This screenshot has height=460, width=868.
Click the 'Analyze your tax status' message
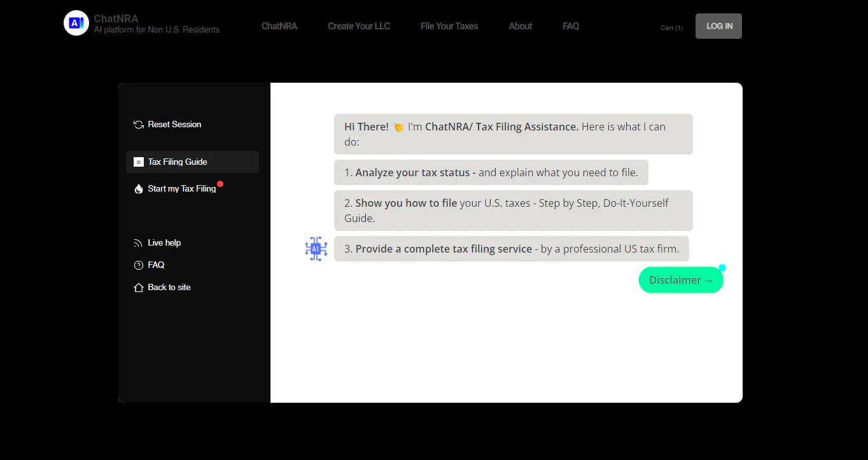(x=491, y=172)
